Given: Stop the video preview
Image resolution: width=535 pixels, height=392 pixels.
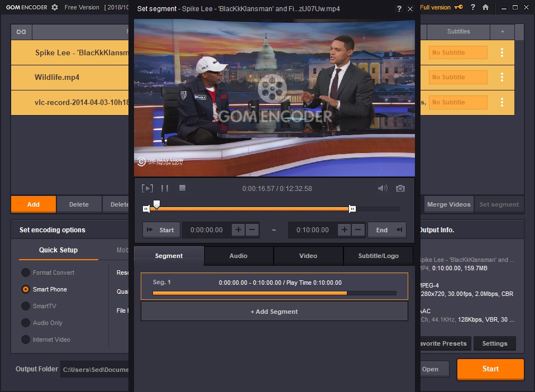Looking at the screenshot, I should coord(182,188).
